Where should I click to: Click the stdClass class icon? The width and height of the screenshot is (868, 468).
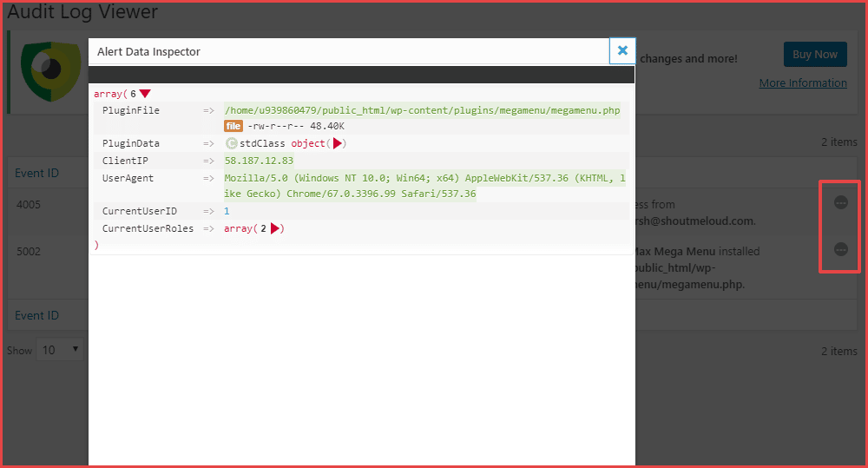click(x=231, y=143)
